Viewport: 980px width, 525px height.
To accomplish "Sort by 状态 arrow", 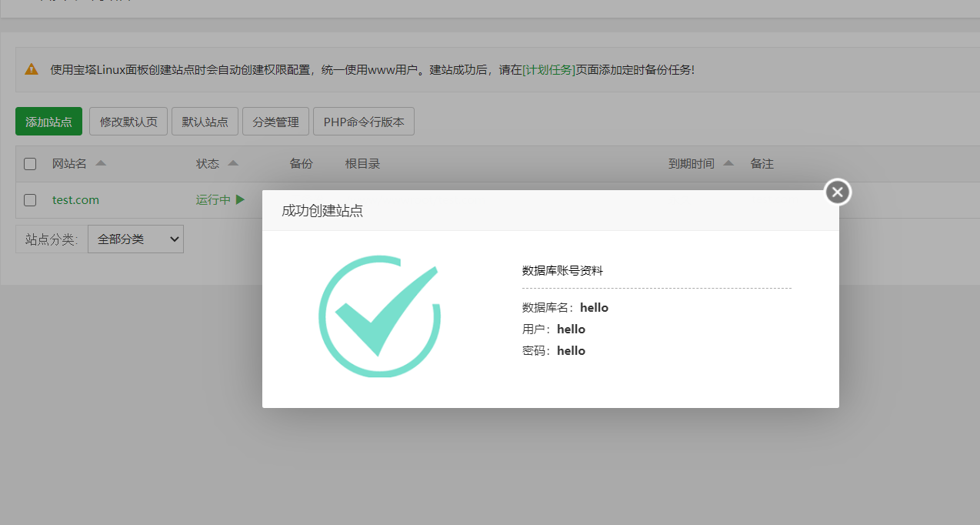I will click(x=233, y=163).
